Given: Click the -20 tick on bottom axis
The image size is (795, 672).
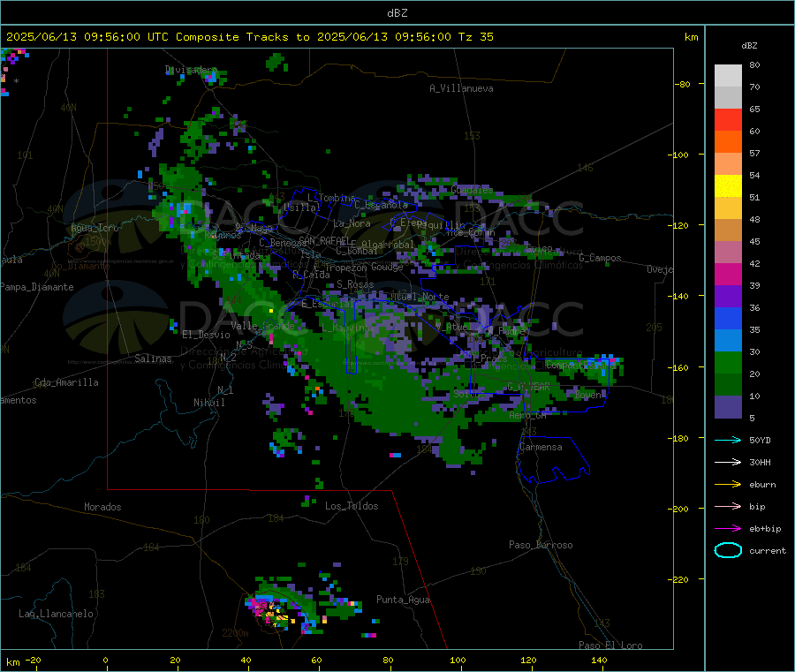Looking at the screenshot, I should pos(34,660).
